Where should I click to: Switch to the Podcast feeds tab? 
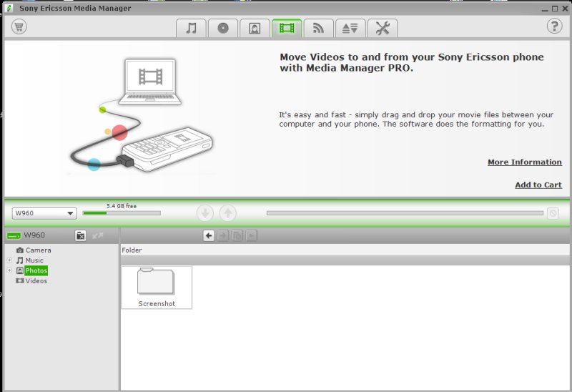pyautogui.click(x=318, y=28)
